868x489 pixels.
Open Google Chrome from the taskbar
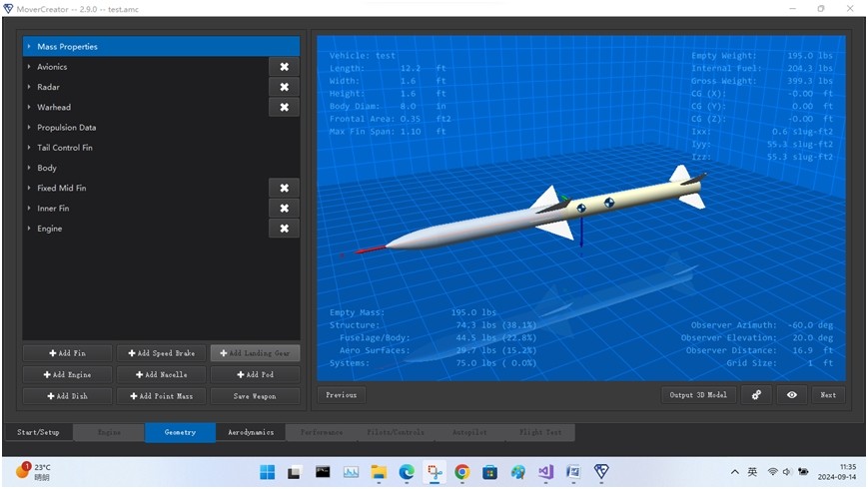click(x=462, y=472)
